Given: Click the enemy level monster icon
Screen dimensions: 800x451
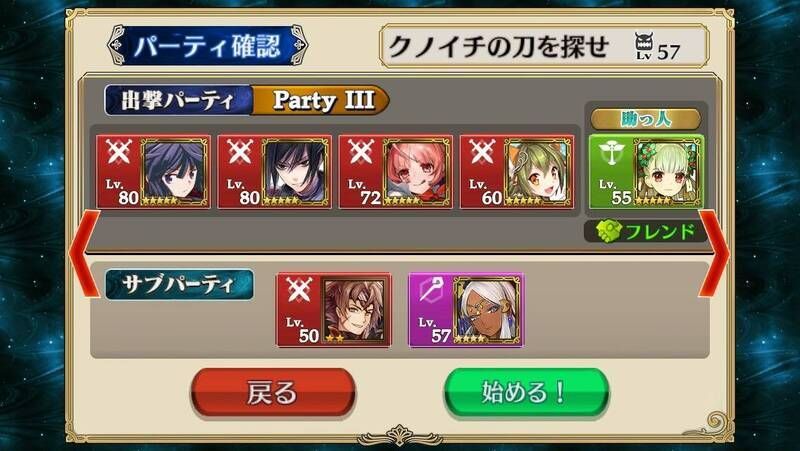Looking at the screenshot, I should (x=644, y=46).
